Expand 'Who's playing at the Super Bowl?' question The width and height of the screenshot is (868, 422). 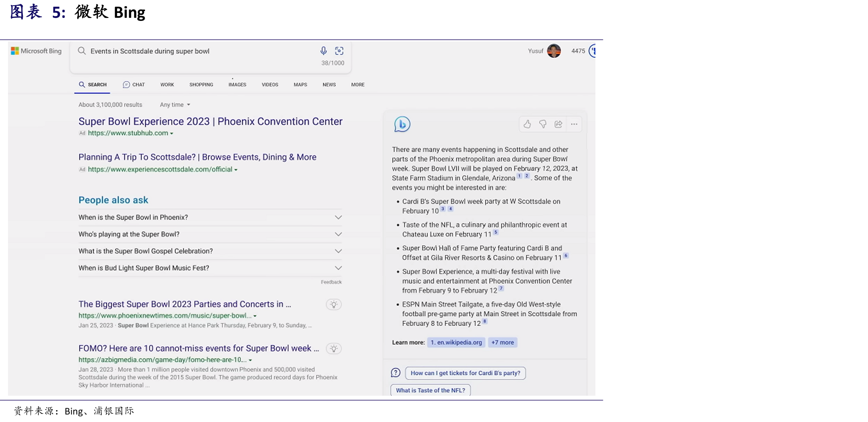click(x=210, y=234)
